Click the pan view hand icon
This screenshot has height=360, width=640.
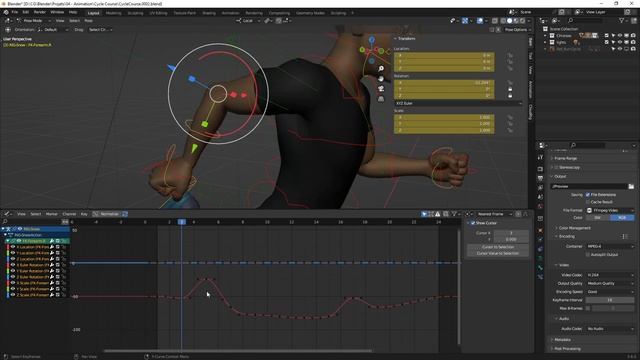tap(381, 78)
